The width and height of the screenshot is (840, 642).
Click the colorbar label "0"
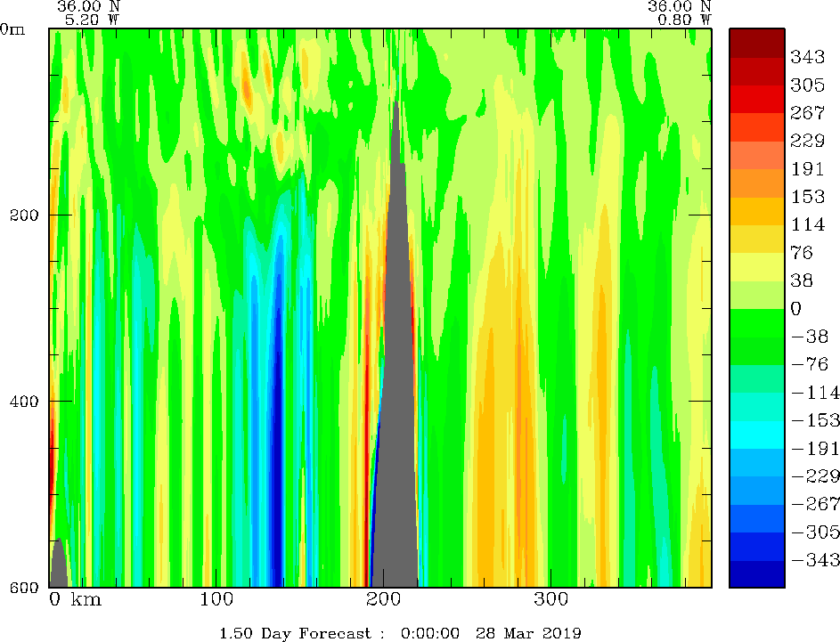(796, 308)
